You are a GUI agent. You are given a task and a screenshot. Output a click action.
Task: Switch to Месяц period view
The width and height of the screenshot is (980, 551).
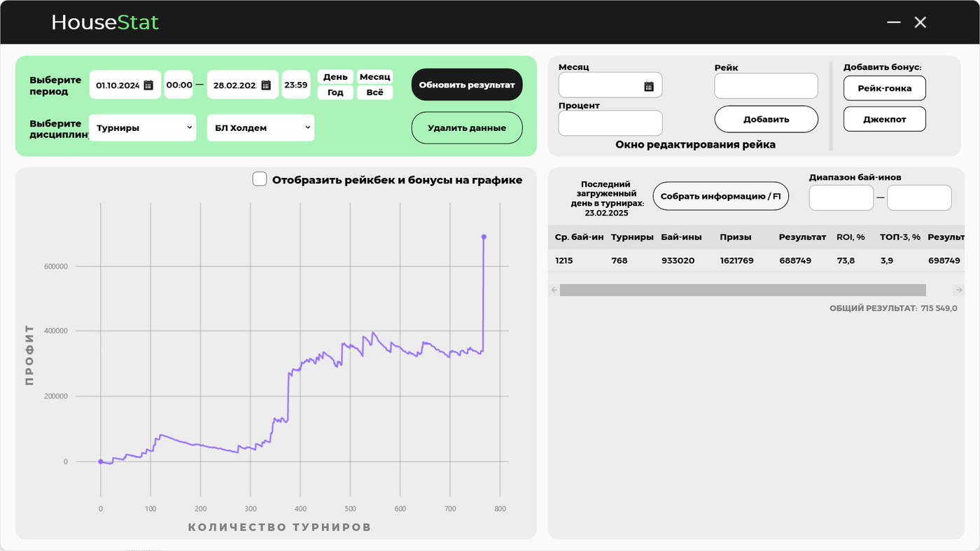coord(374,76)
